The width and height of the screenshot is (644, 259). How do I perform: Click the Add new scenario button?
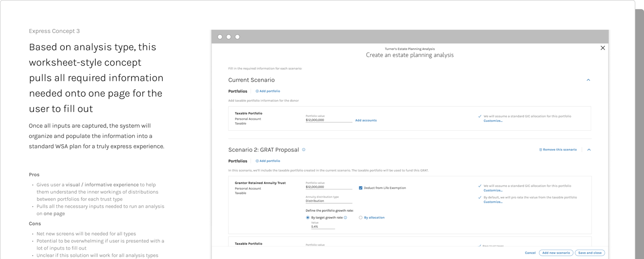click(x=556, y=252)
